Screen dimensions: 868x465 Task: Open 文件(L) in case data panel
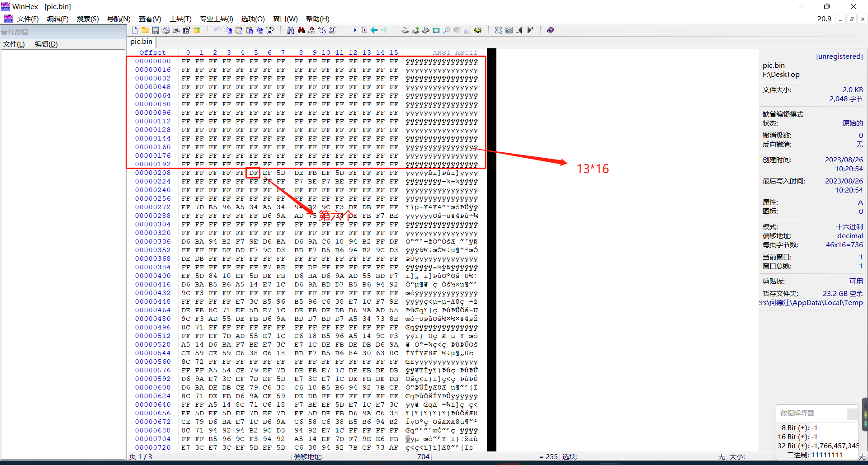coord(14,44)
